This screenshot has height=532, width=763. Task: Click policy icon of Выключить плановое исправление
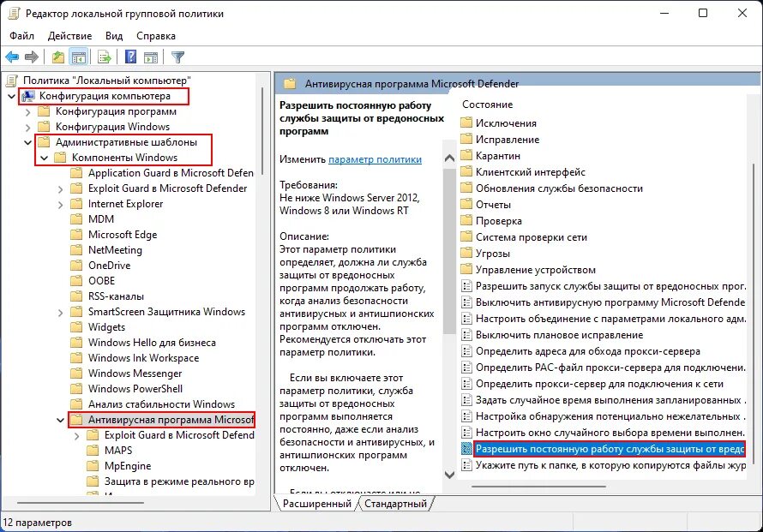[x=466, y=335]
